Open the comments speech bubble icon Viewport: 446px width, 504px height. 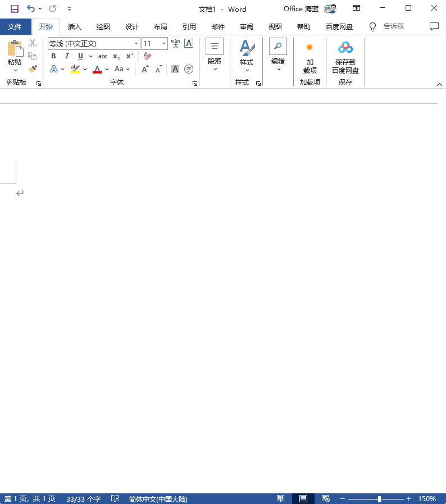click(434, 26)
